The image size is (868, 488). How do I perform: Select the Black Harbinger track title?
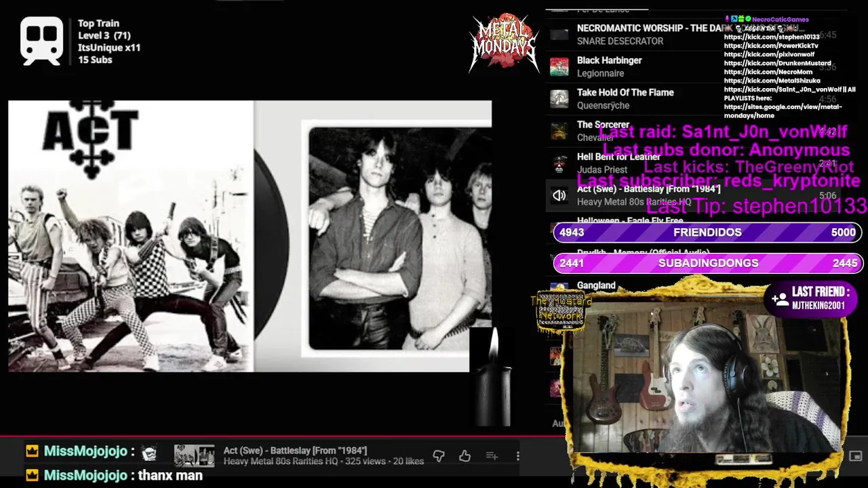[x=609, y=60]
